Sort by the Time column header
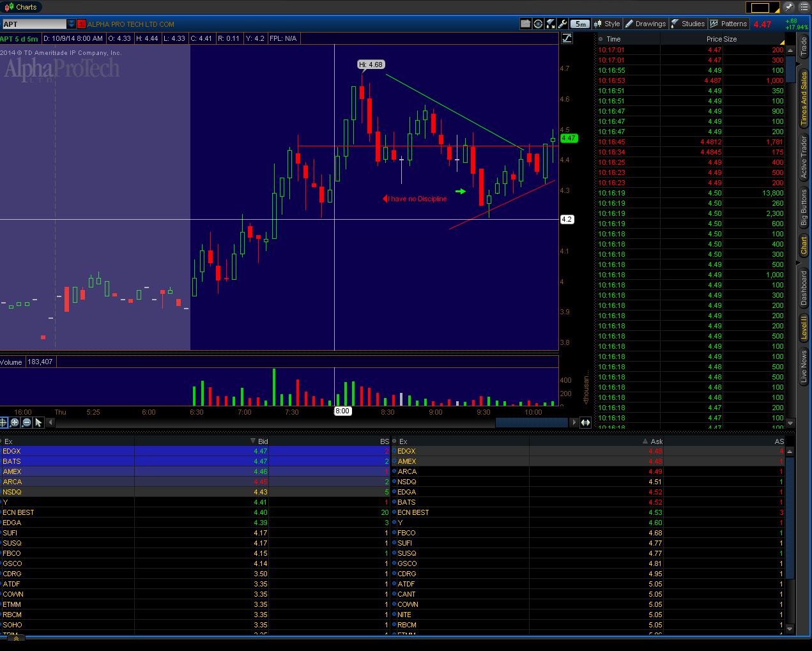Viewport: 812px width, 651px height. (x=613, y=39)
